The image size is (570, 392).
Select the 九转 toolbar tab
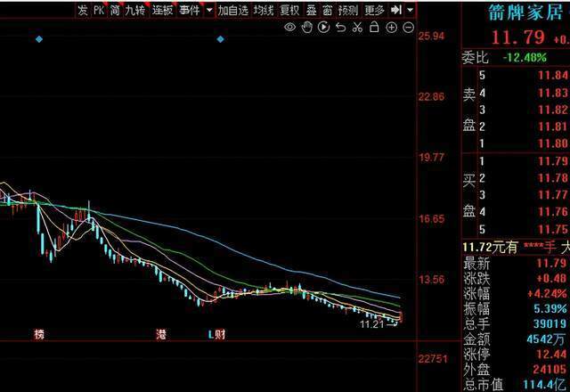coord(134,10)
